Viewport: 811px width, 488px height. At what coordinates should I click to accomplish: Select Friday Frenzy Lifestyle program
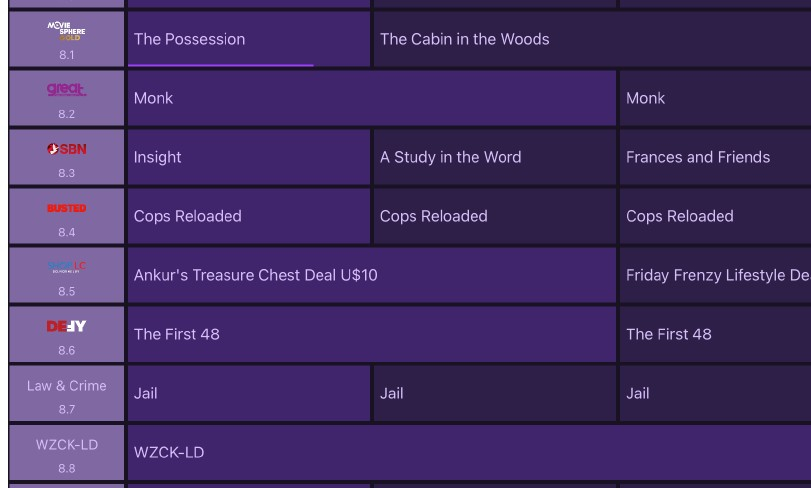[714, 275]
